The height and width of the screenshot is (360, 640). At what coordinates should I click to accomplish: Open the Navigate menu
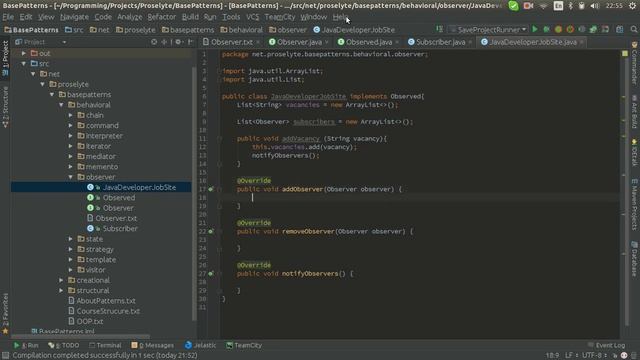[74, 17]
